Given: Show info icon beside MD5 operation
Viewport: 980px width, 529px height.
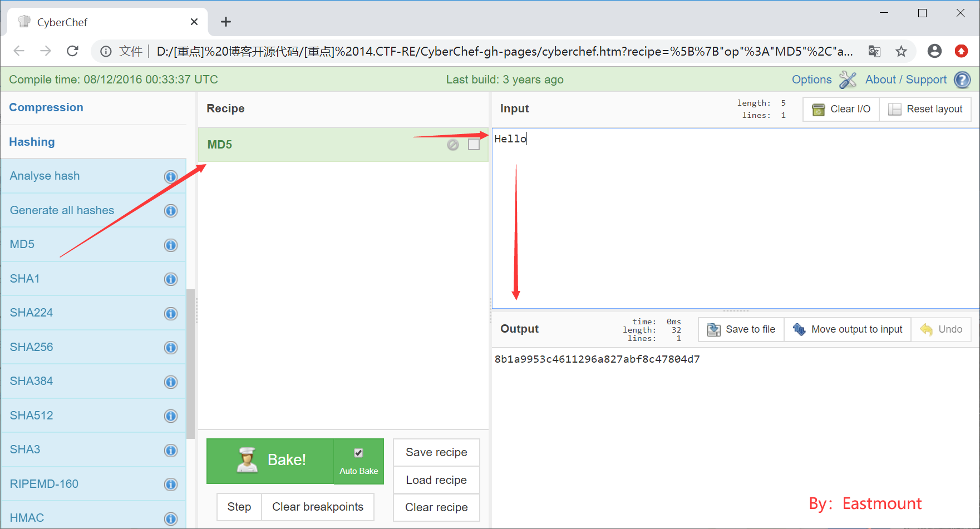Looking at the screenshot, I should point(171,245).
